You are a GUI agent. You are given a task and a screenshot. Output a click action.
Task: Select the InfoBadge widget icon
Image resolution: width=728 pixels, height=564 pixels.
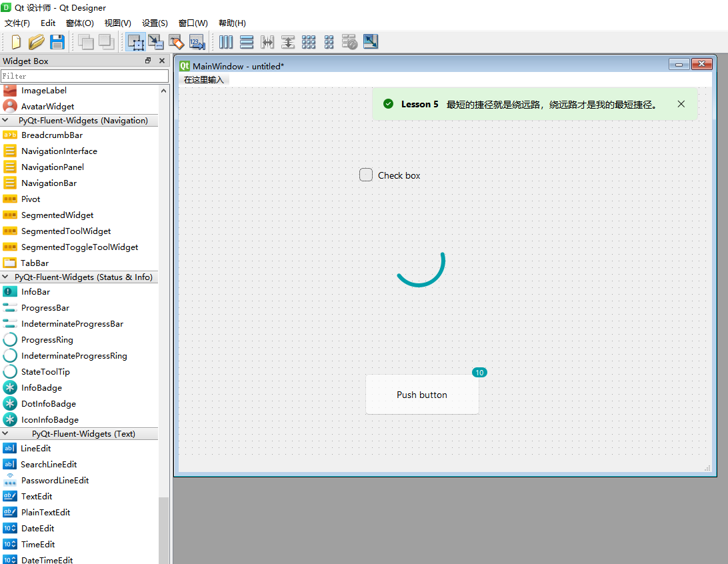tap(10, 387)
